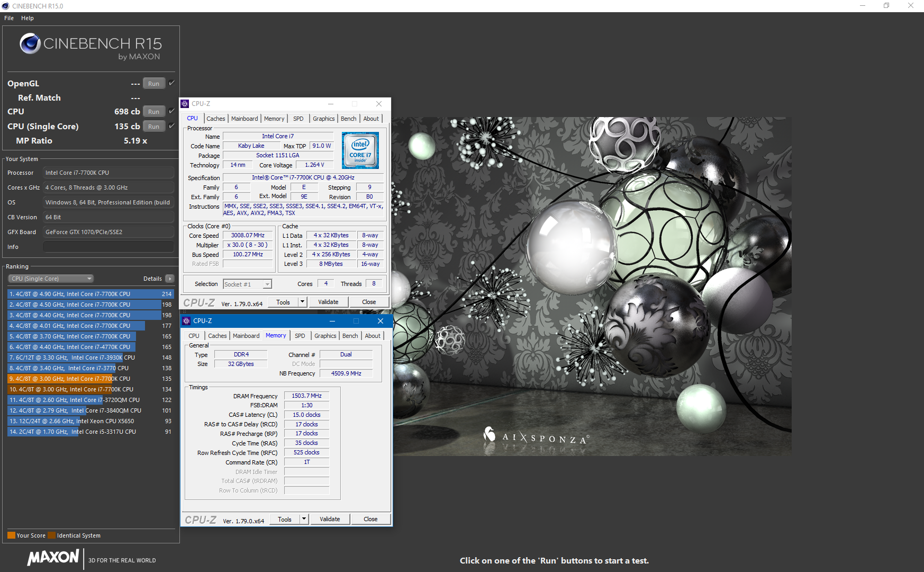Viewport: 924px width, 572px height.
Task: Toggle the CPU test checkbox
Action: pyautogui.click(x=171, y=111)
